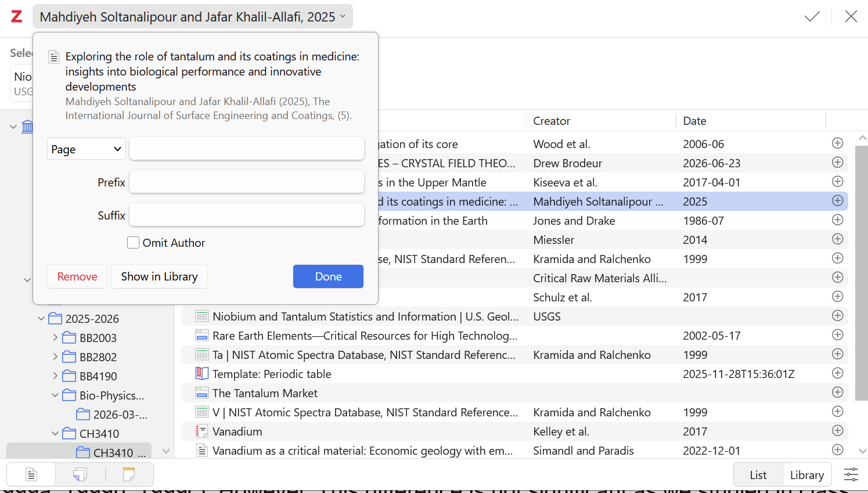Screen dimensions: 868x493
Task: Confirm citation details with Done
Action: point(328,276)
